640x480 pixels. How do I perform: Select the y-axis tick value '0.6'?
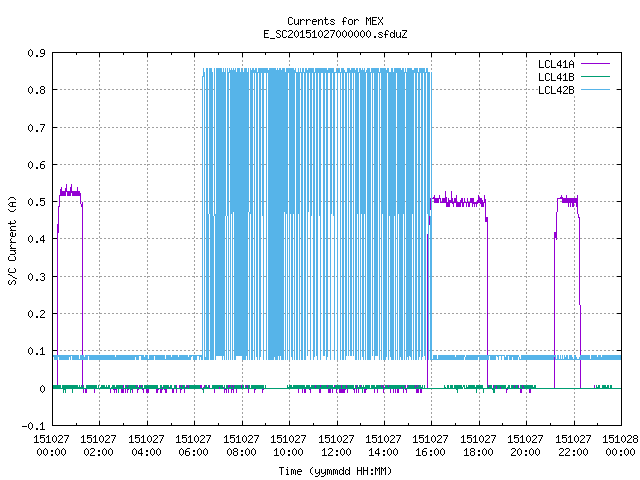point(36,165)
